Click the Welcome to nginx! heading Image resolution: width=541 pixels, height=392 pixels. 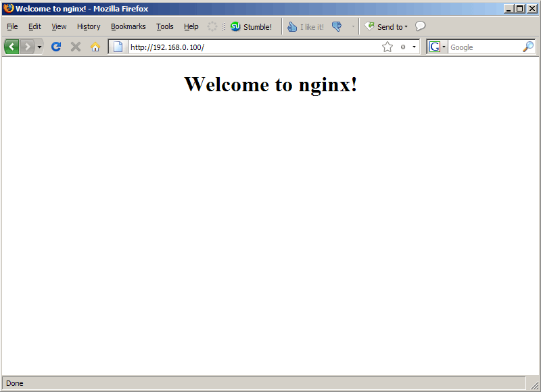point(270,84)
